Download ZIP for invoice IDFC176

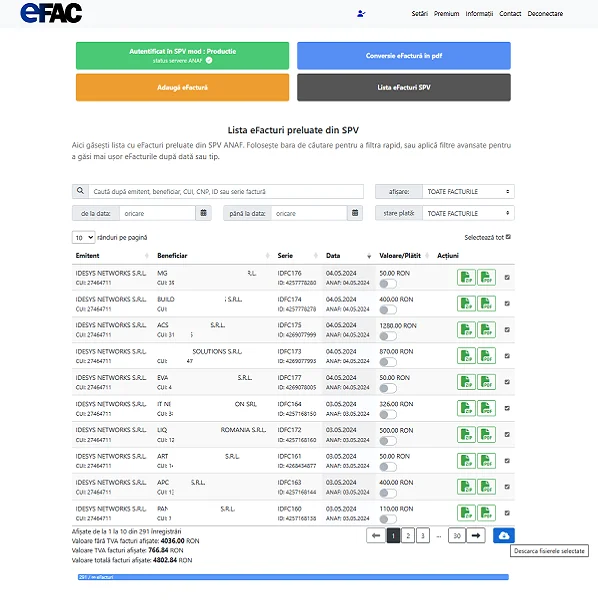pyautogui.click(x=466, y=278)
